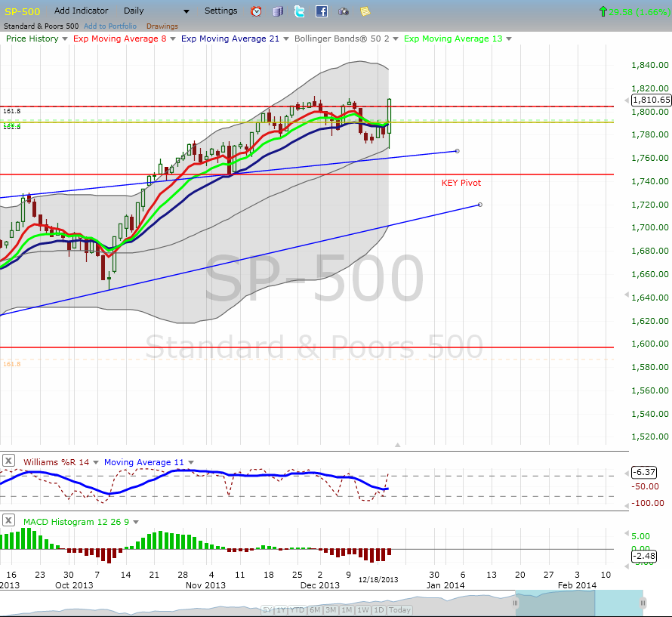The height and width of the screenshot is (617, 672).
Task: Open the Settings menu
Action: point(220,11)
